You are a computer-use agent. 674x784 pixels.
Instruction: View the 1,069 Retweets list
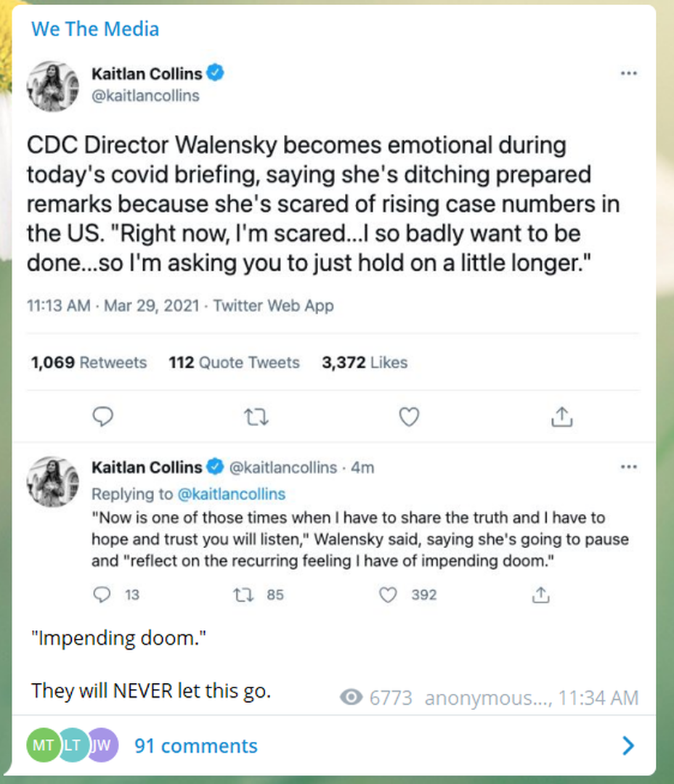(89, 362)
